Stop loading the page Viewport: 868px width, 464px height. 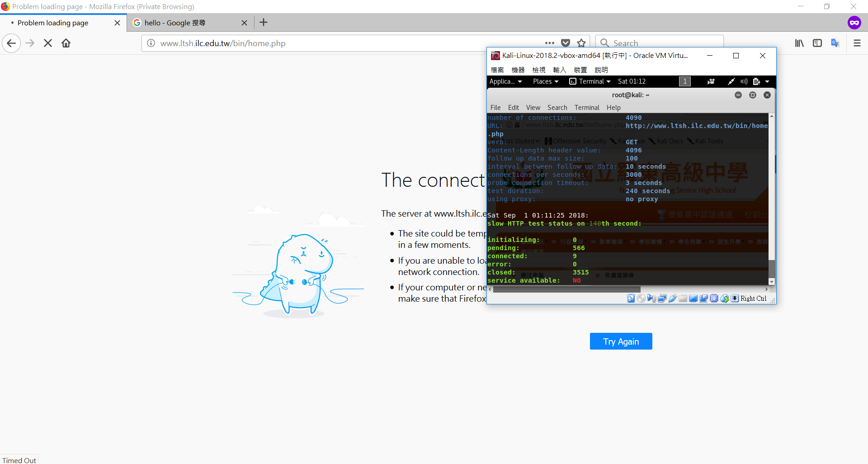click(x=48, y=43)
